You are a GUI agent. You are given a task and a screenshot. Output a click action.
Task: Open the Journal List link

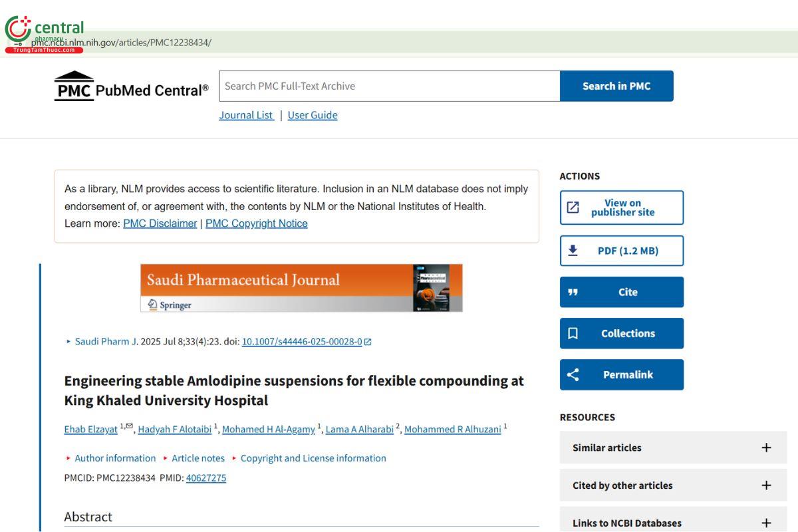[x=246, y=115]
